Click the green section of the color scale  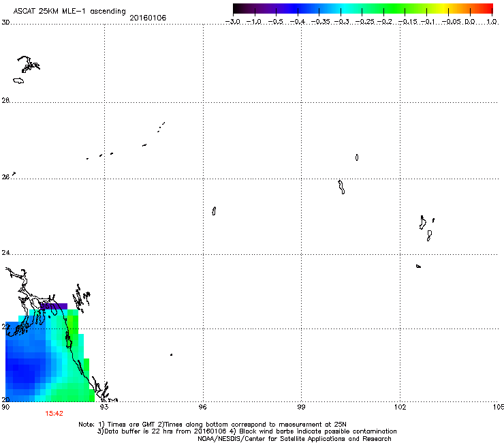[x=395, y=8]
